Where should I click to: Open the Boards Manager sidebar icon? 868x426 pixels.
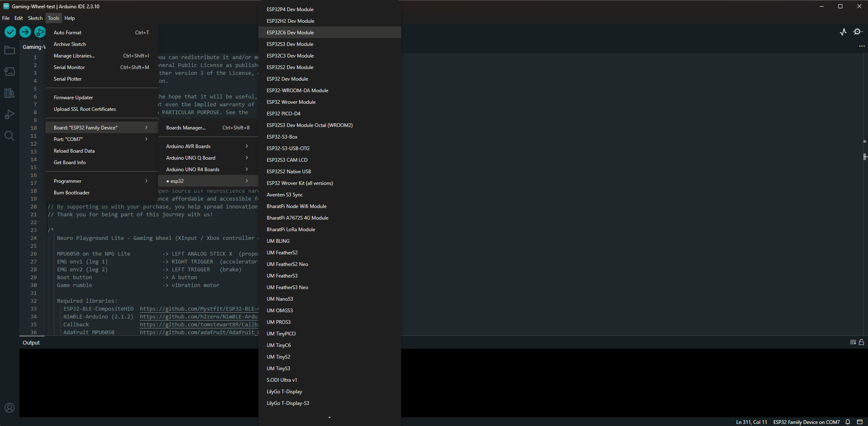(x=10, y=72)
